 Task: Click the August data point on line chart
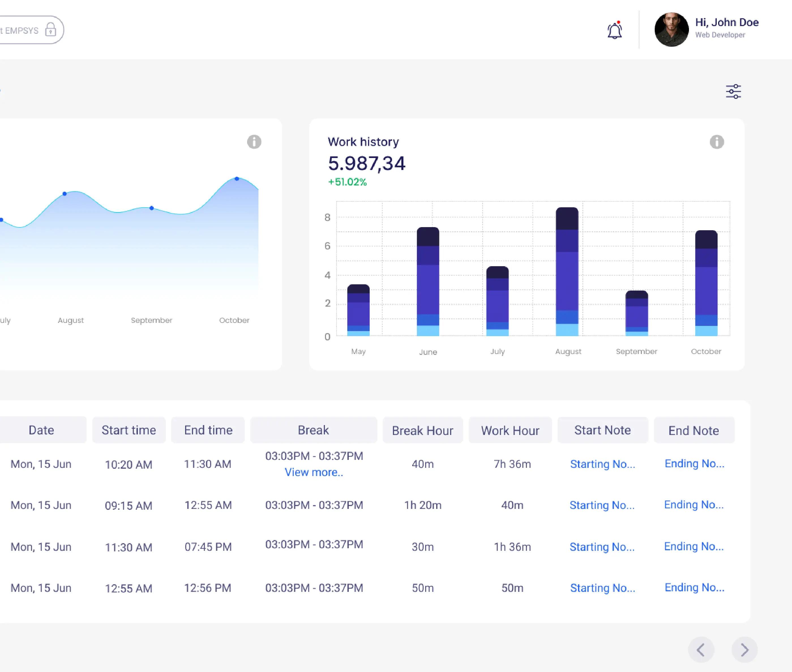65,193
